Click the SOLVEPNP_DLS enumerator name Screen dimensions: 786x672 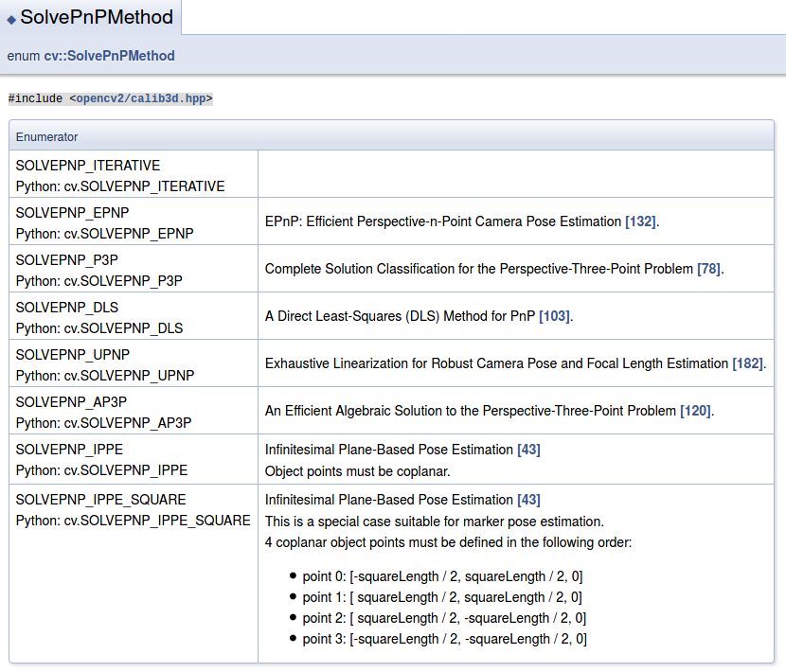pyautogui.click(x=66, y=308)
